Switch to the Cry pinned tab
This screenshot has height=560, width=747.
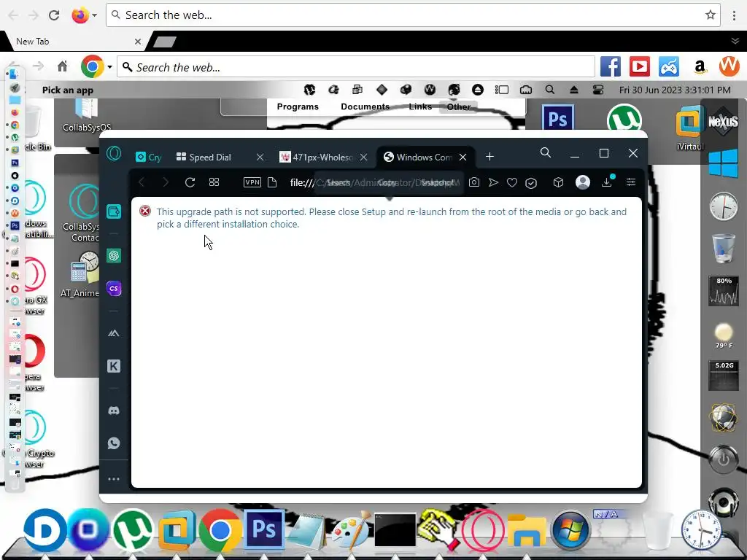(x=149, y=157)
